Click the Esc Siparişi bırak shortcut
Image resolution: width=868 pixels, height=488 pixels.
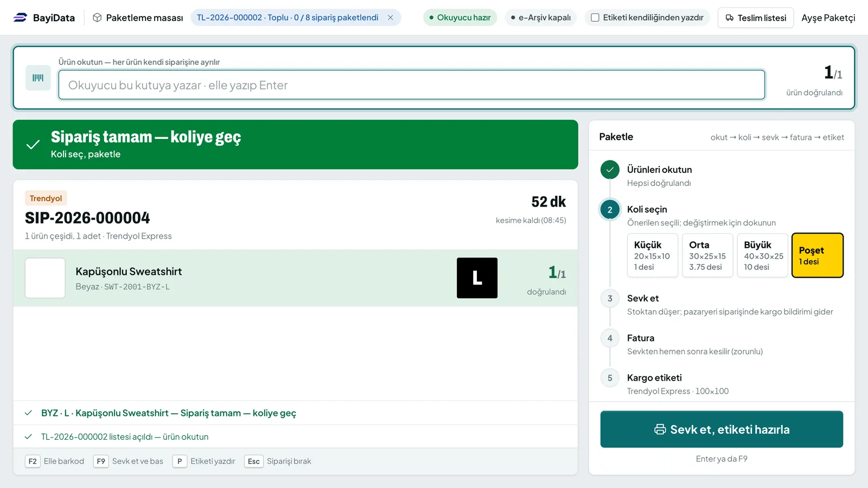coord(278,461)
